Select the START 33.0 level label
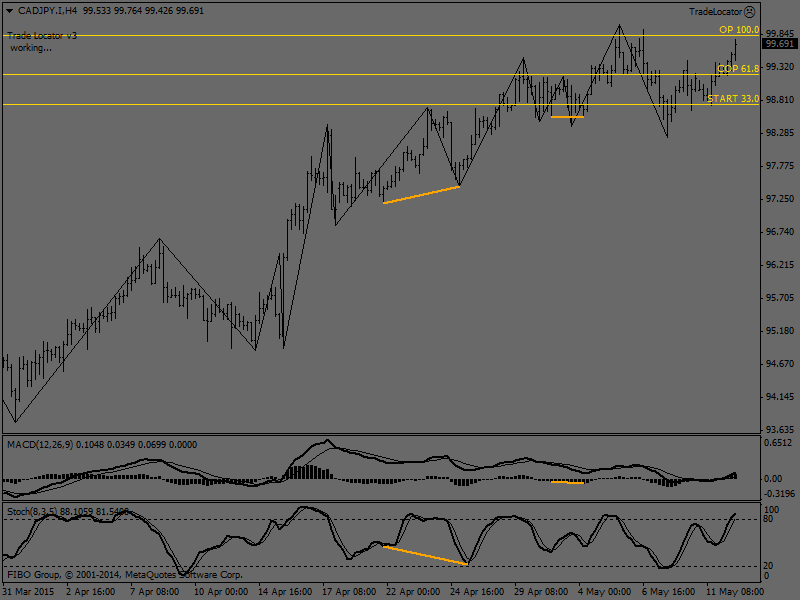800x600 pixels. 733,99
